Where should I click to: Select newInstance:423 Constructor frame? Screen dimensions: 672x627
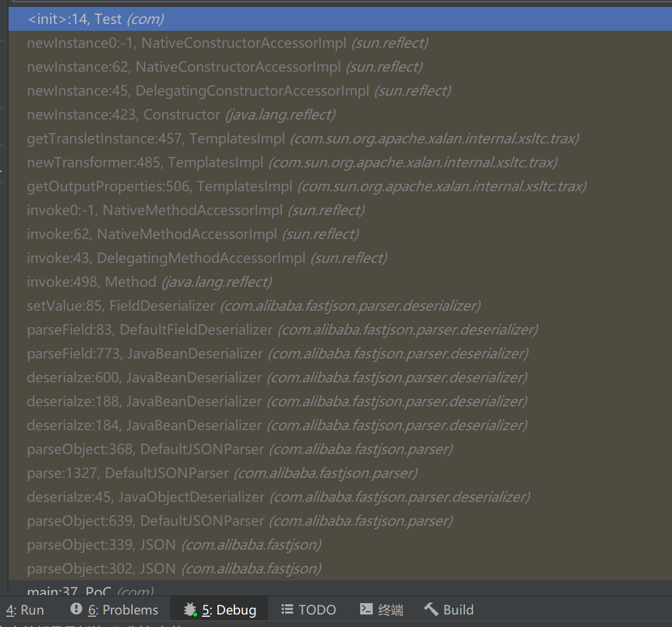pyautogui.click(x=340, y=115)
